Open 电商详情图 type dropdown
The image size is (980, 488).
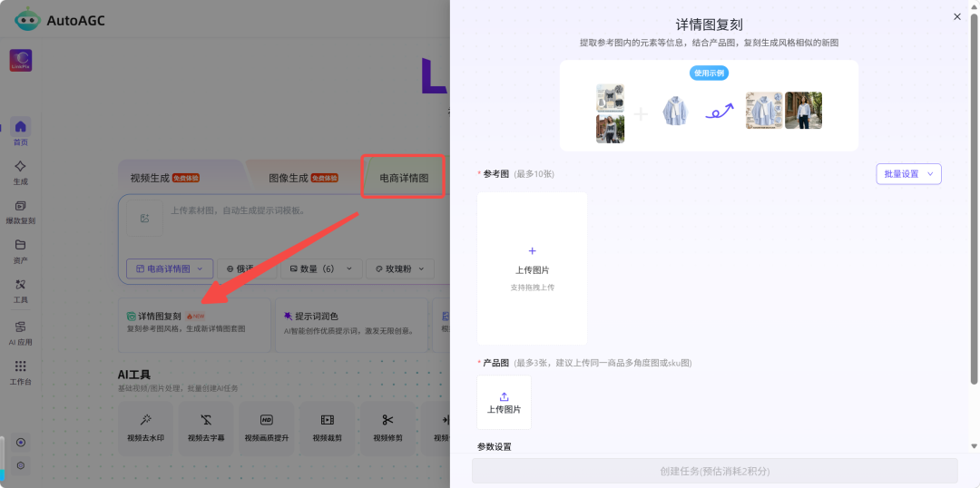pos(170,268)
